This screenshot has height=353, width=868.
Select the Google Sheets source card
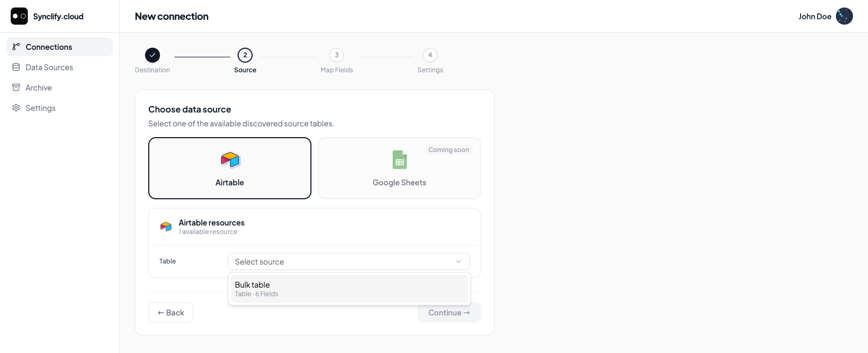(399, 168)
